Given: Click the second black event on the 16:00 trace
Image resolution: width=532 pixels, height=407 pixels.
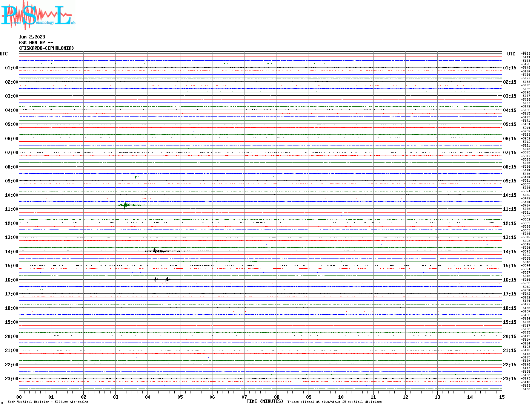Looking at the screenshot, I should (x=168, y=279).
